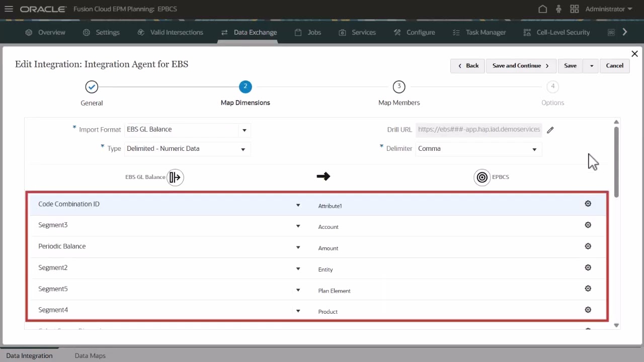Image resolution: width=644 pixels, height=362 pixels.
Task: Expand the Segment3 source dropdown
Action: pos(298,226)
